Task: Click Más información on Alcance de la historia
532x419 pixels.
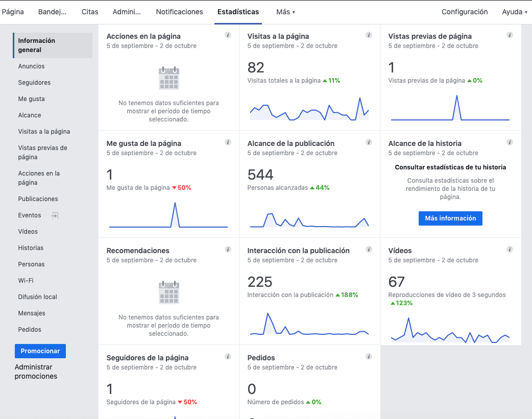Action: tap(450, 218)
